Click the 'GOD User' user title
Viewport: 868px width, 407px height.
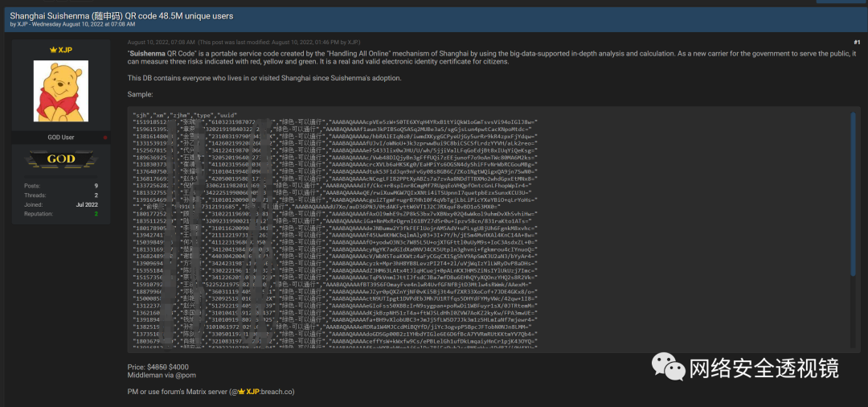[x=61, y=138]
